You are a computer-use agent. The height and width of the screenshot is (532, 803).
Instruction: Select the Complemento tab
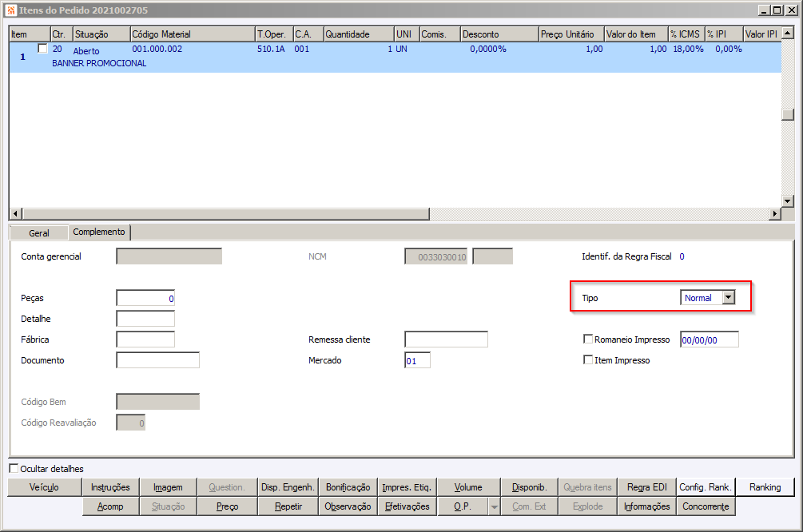99,232
